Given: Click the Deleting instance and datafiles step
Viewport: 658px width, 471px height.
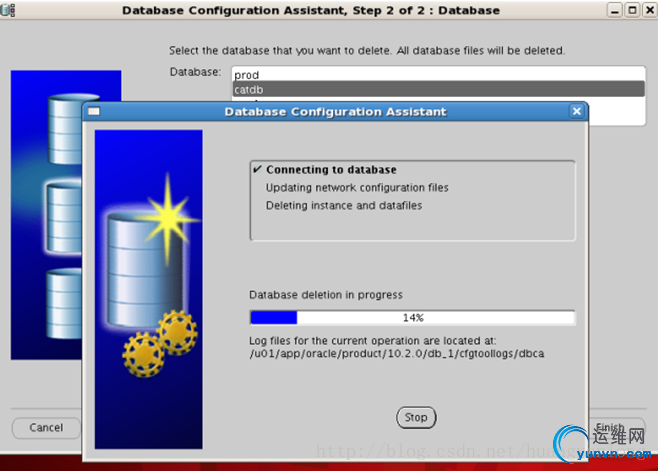Looking at the screenshot, I should click(x=344, y=206).
